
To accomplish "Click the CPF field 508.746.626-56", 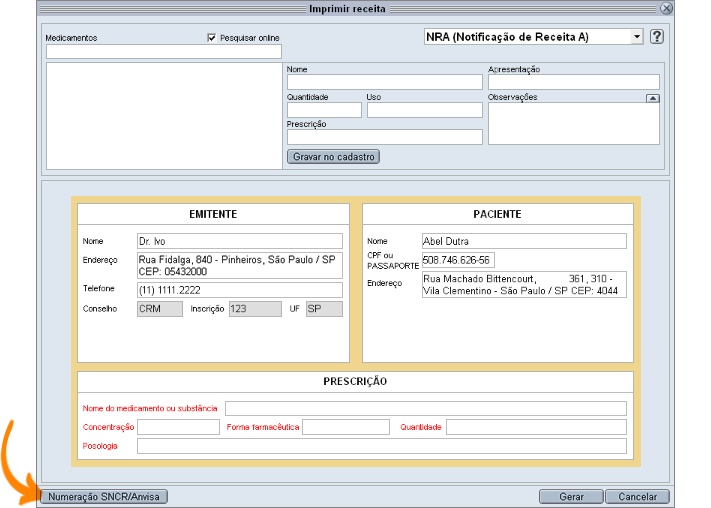I will [458, 260].
